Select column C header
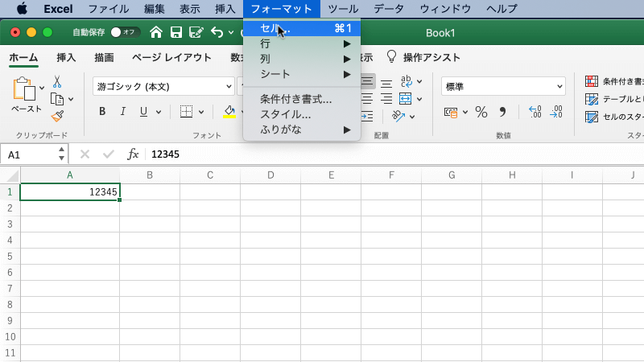 (x=210, y=175)
